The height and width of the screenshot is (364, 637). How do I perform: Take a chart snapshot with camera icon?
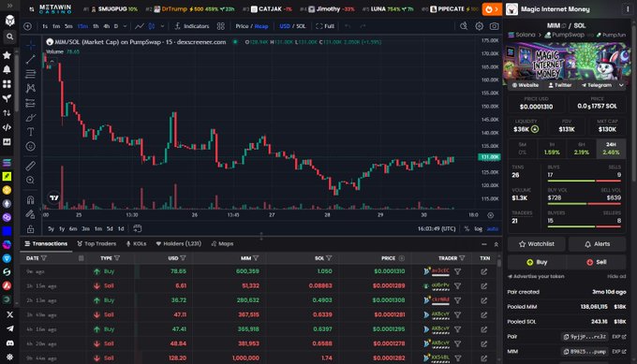[x=494, y=26]
